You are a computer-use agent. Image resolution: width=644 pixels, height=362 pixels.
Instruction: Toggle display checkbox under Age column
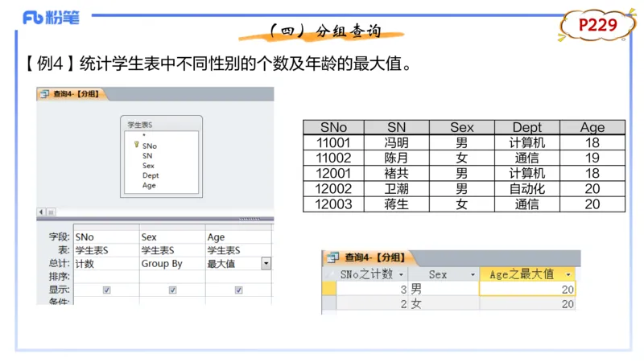(x=238, y=290)
